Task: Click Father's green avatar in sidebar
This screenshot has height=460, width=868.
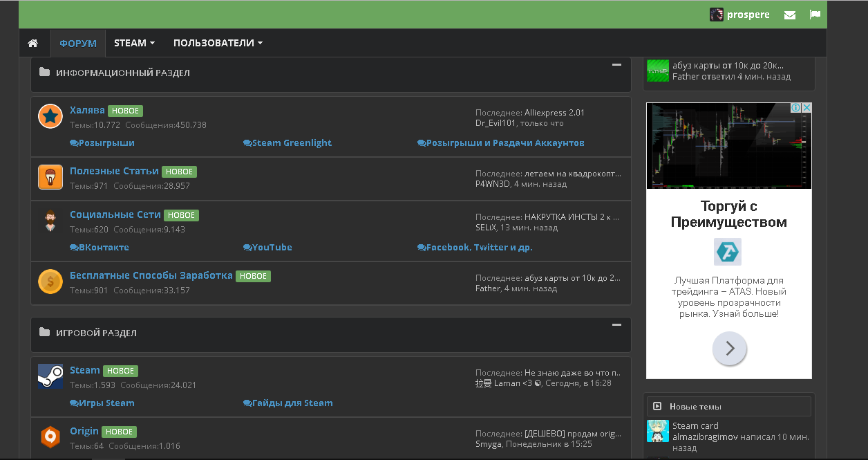Action: [x=658, y=71]
